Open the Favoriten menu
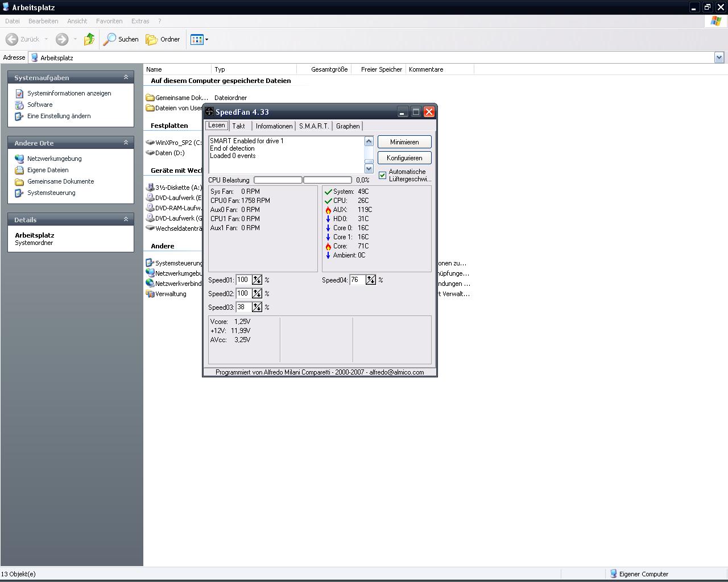The height and width of the screenshot is (582, 728). pos(109,21)
